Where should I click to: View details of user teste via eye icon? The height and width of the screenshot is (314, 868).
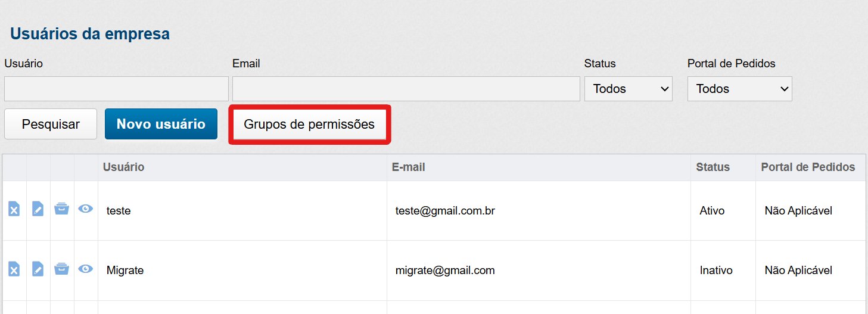tap(86, 209)
